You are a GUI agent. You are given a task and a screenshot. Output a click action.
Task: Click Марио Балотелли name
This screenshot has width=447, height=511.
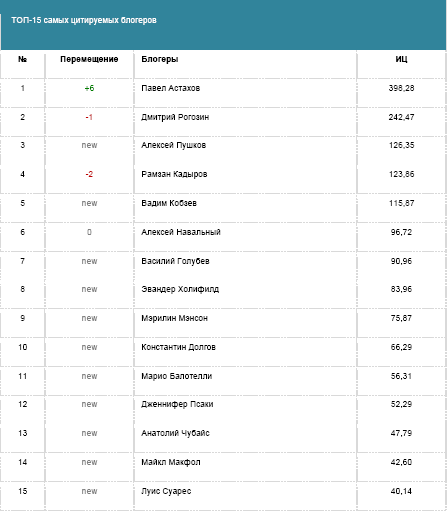[177, 376]
